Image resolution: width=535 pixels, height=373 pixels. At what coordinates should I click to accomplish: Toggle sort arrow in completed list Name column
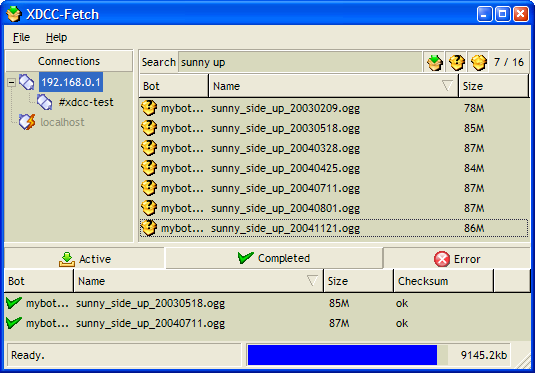tap(312, 281)
